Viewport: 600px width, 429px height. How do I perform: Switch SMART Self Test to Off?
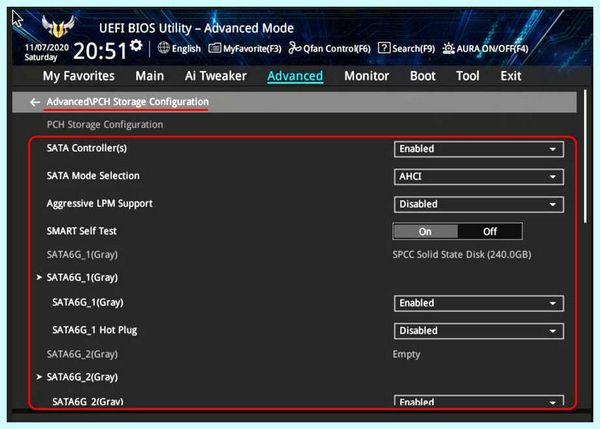[490, 232]
